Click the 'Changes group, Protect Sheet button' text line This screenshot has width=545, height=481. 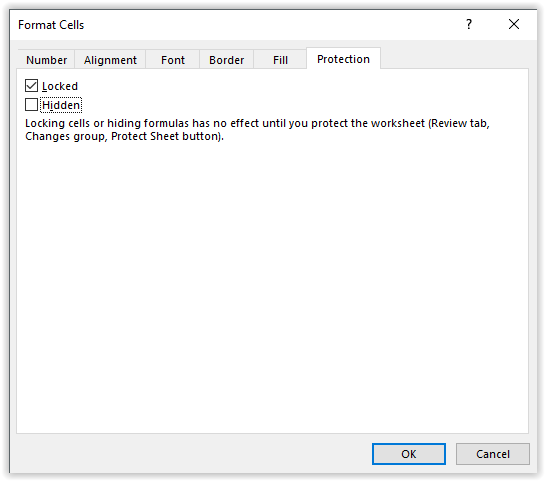click(124, 136)
